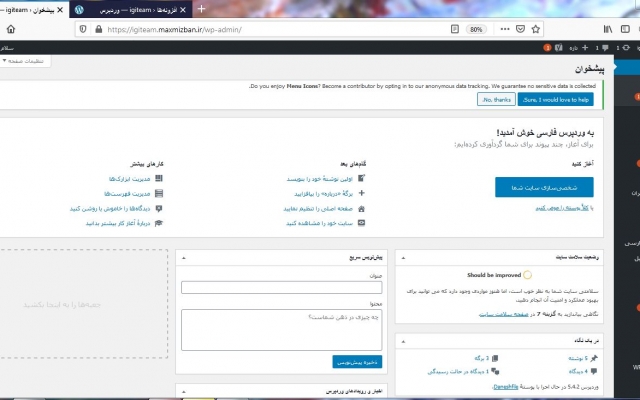Open اولین نوشته خود را بنویسید link
640x400 pixels.
coord(319,179)
